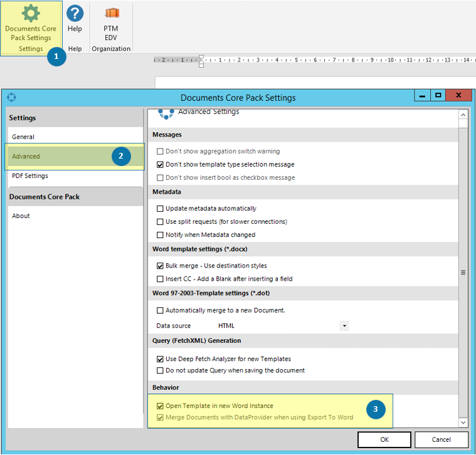Disable Use Deep Fetch Analyzer for new Templates
The height and width of the screenshot is (455, 476).
coord(160,359)
